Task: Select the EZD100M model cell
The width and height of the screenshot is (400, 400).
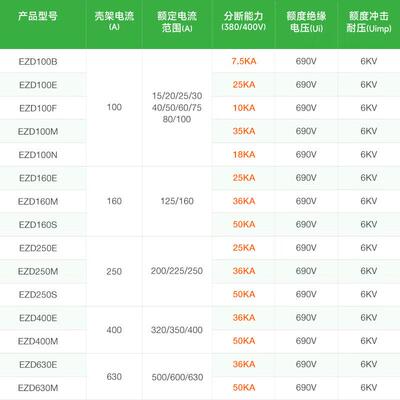Action: point(38,132)
